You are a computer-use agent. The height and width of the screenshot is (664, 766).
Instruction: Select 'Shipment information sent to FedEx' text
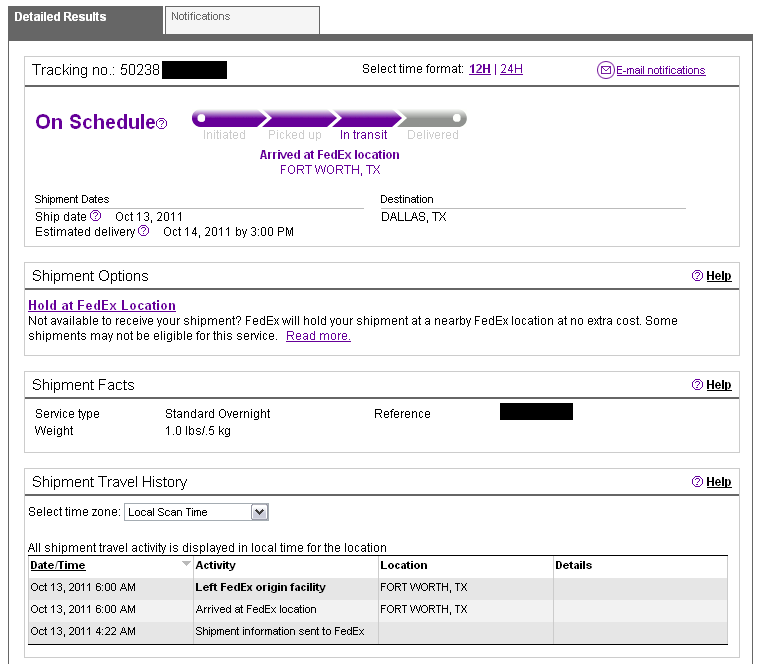coord(280,631)
